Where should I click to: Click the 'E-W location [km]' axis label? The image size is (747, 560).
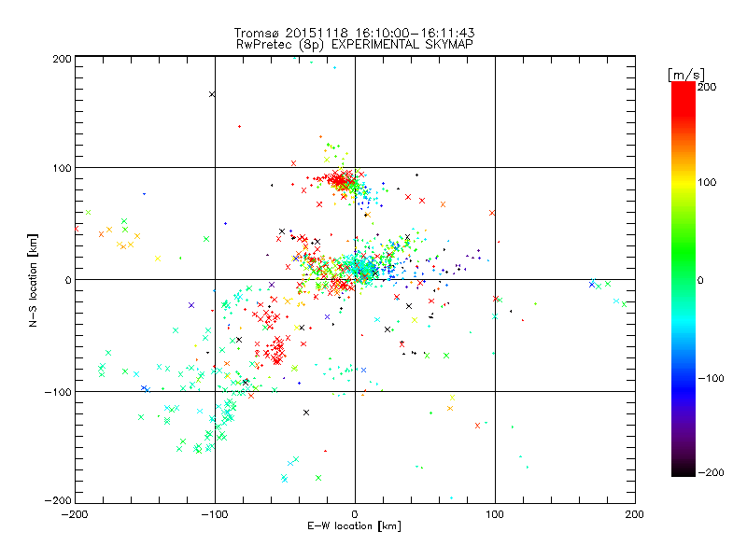[354, 525]
